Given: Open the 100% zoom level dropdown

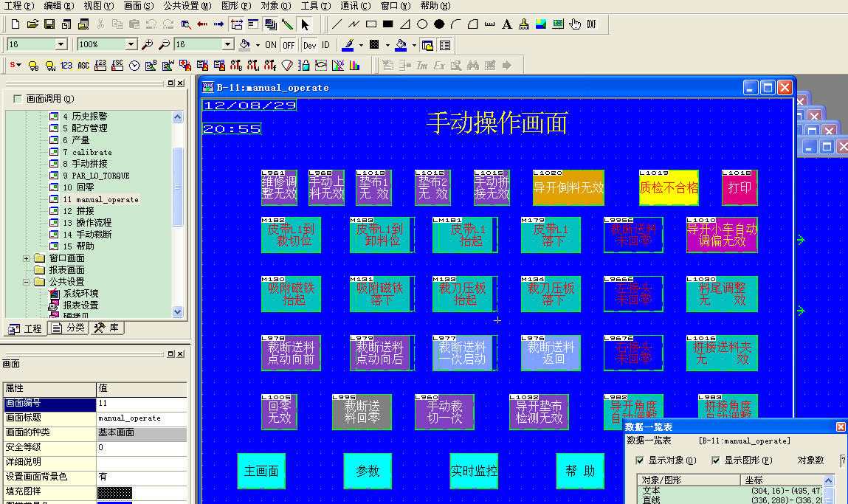Looking at the screenshot, I should pos(131,45).
